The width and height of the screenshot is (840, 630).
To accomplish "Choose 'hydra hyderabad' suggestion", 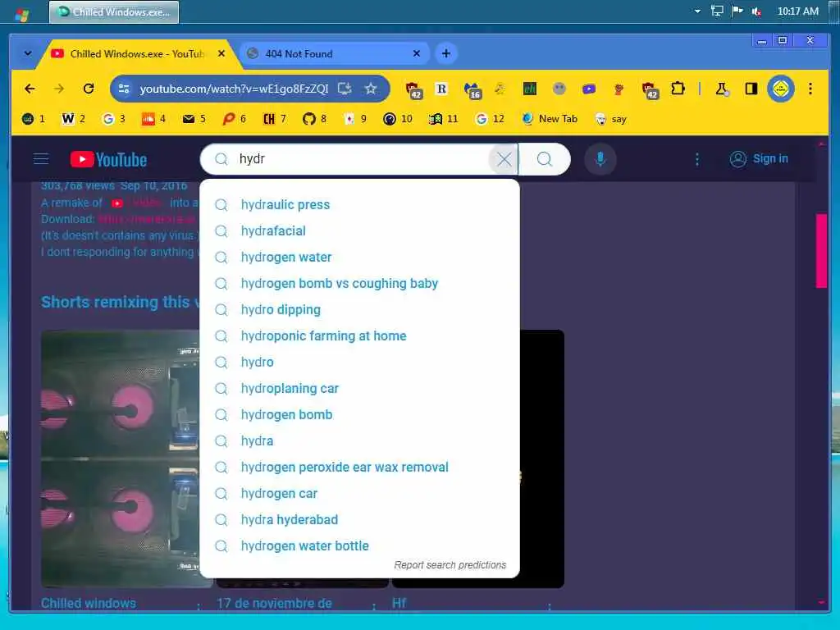I will click(x=359, y=519).
